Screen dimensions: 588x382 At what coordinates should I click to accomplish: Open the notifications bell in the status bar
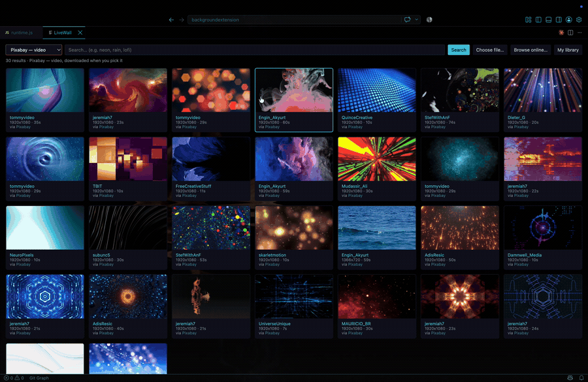[x=581, y=378]
